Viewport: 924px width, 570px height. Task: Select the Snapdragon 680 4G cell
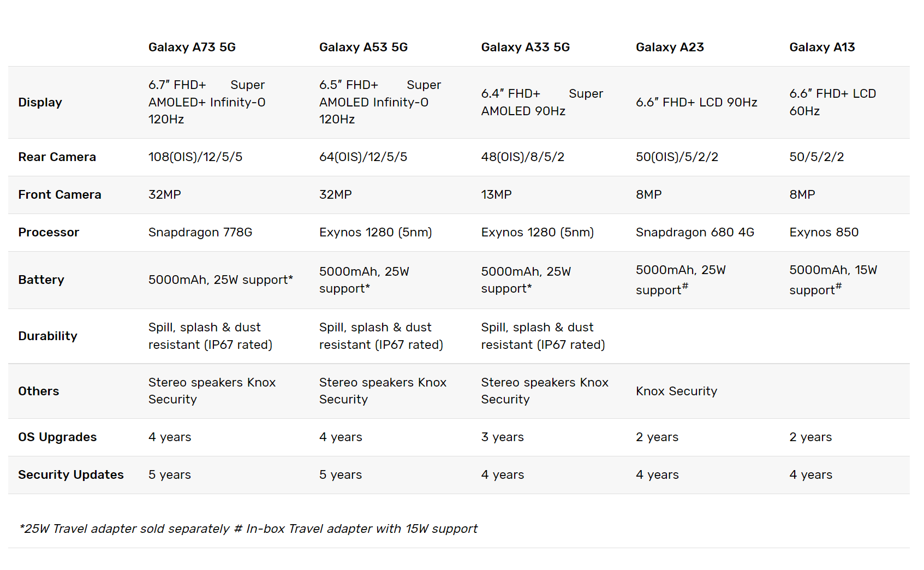695,233
